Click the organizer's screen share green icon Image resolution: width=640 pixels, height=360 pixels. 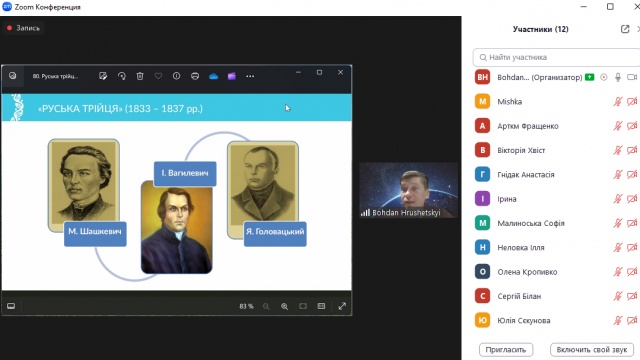tap(589, 77)
